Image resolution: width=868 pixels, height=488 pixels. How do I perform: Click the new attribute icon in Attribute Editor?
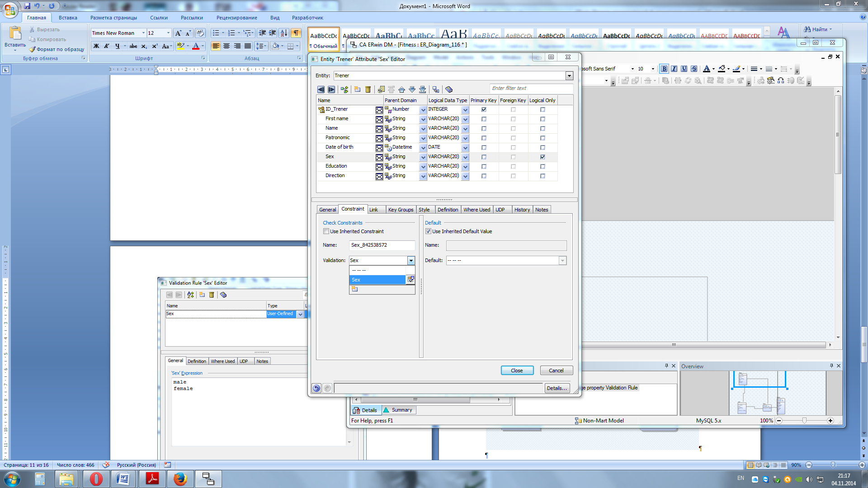(x=357, y=89)
